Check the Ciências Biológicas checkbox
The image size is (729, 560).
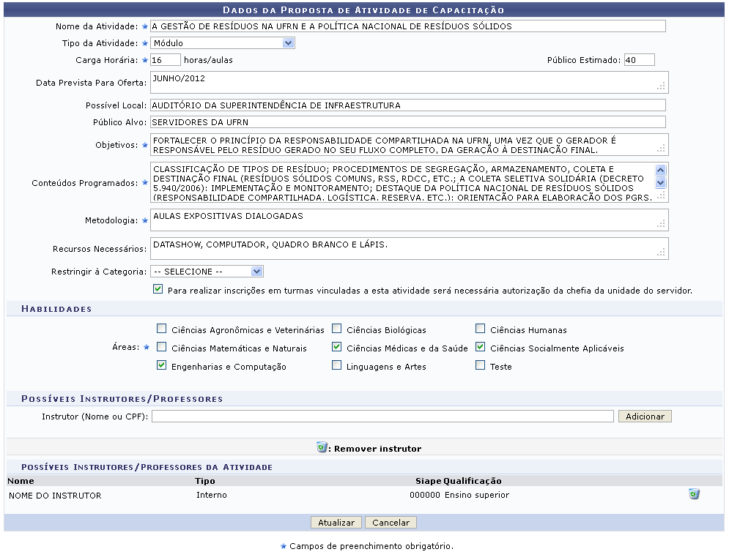(x=337, y=329)
